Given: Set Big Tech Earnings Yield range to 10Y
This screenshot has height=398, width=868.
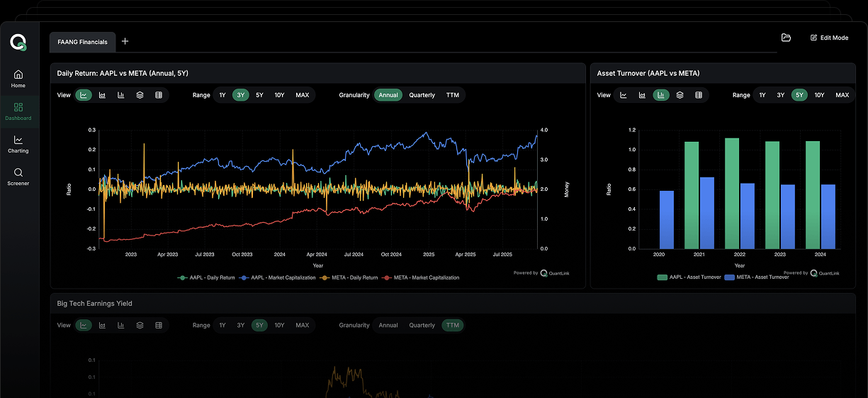Looking at the screenshot, I should [279, 325].
